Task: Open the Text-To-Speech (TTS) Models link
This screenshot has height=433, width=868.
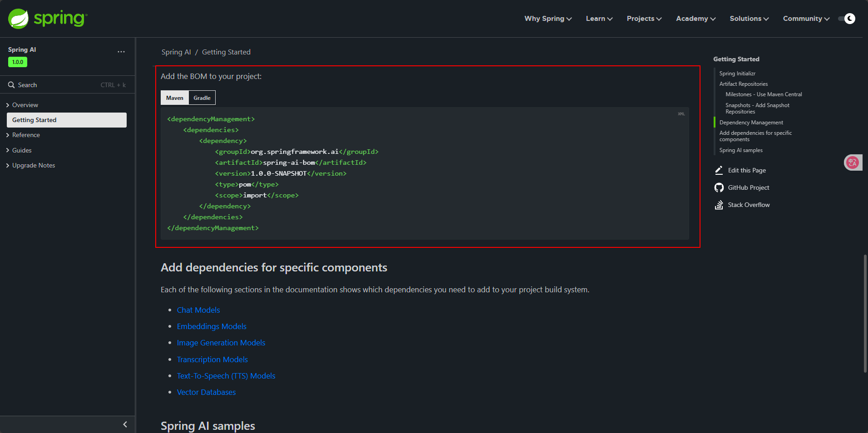Action: (x=226, y=376)
